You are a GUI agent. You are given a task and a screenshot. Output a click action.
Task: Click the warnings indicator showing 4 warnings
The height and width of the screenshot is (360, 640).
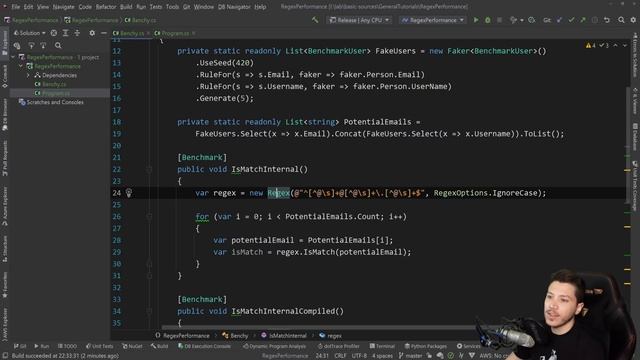[591, 45]
